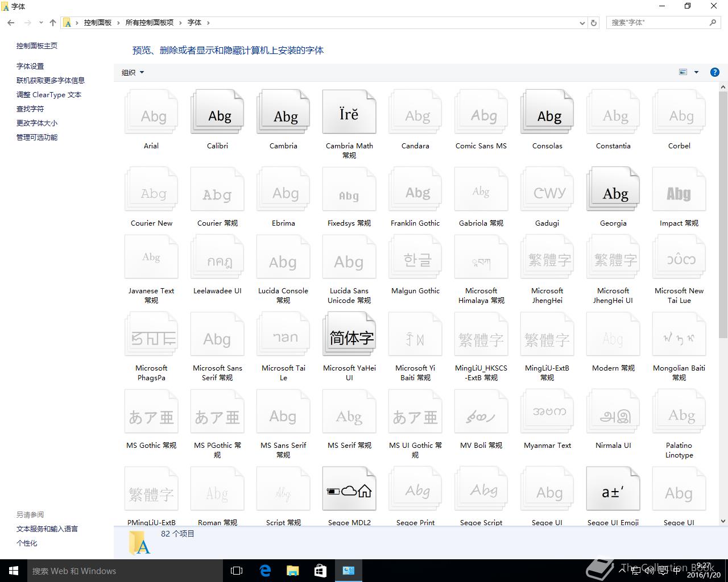The height and width of the screenshot is (582, 728).
Task: Click the vertical scrollbar thumb
Action: click(723, 215)
